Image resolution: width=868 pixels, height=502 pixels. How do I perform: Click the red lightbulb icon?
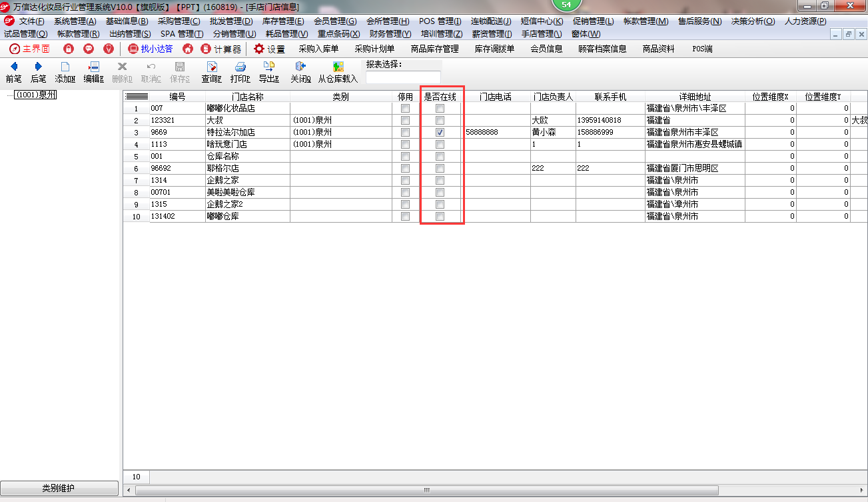point(109,49)
